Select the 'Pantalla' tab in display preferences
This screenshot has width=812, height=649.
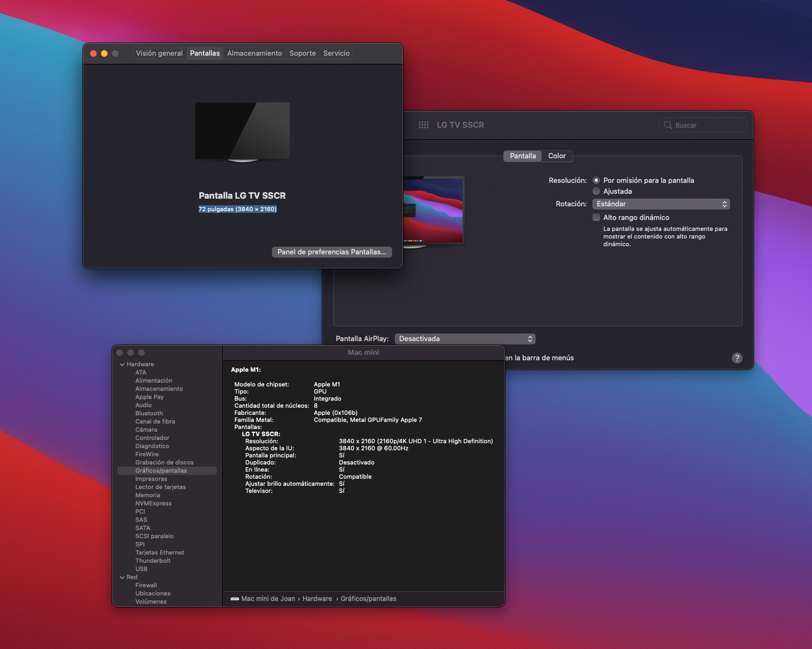[x=523, y=156]
